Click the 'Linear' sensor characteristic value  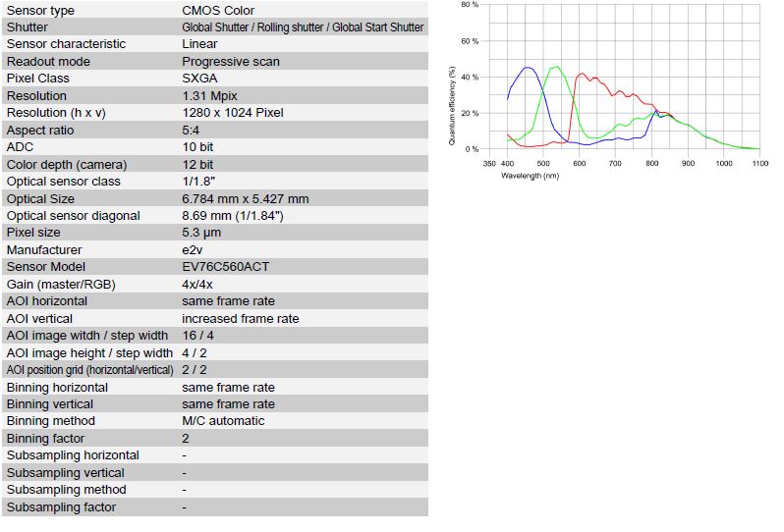[199, 44]
